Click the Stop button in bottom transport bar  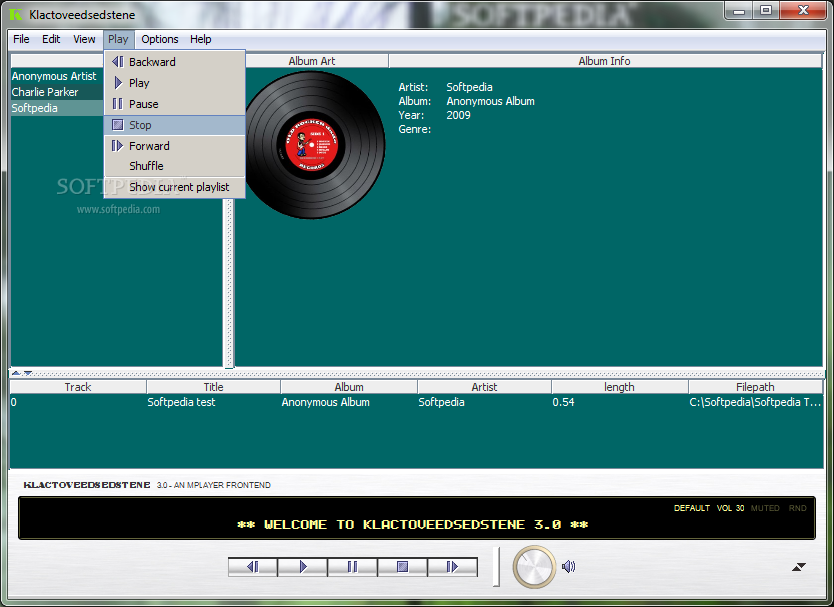402,567
